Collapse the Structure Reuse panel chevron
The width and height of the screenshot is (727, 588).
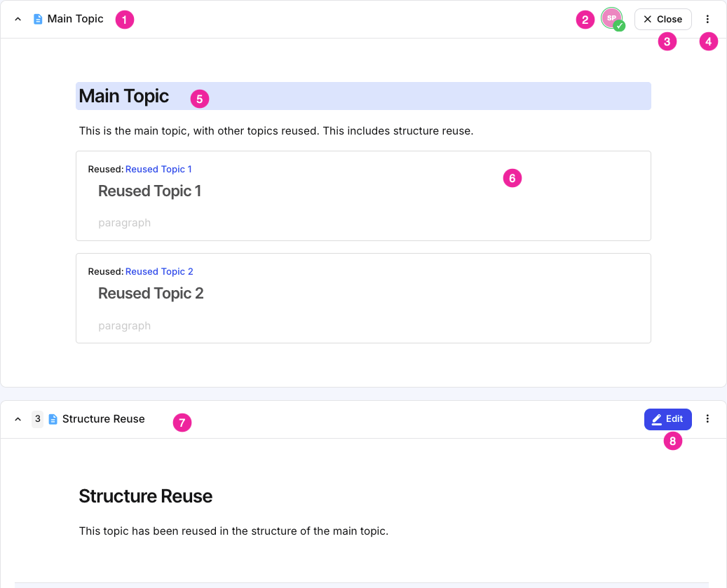18,419
